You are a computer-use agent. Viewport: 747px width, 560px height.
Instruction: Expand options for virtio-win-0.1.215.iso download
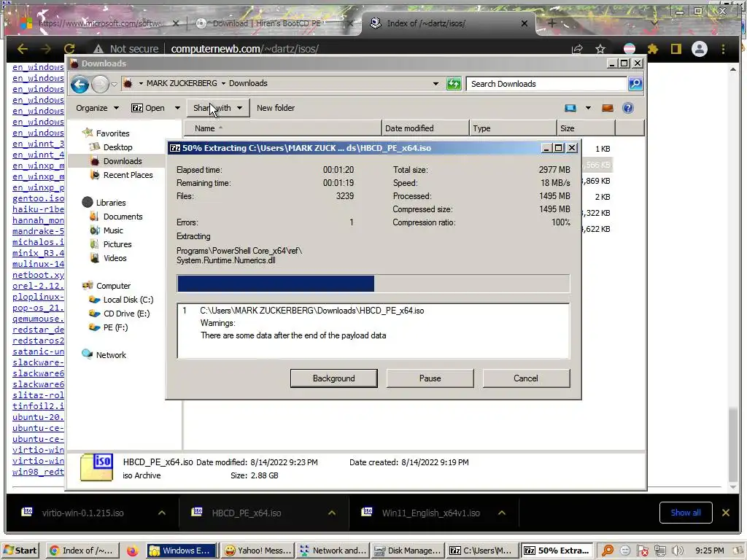162,513
